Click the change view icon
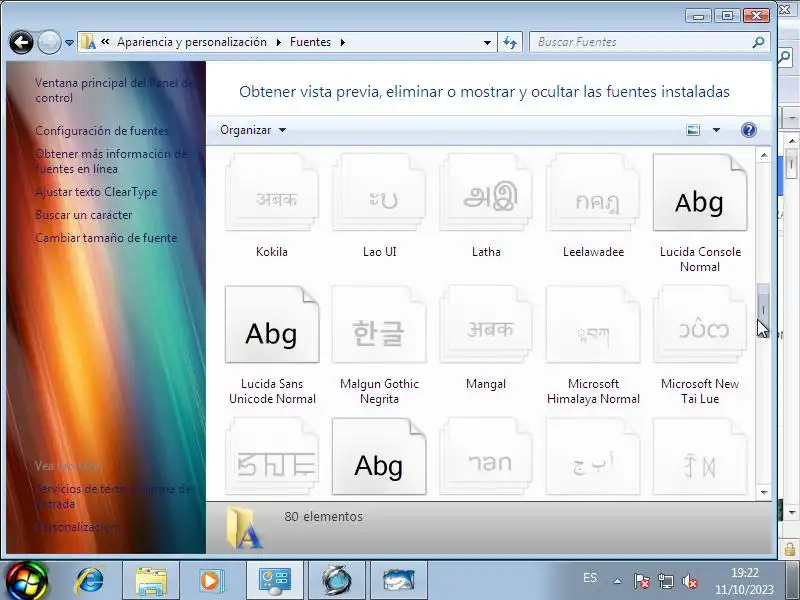This screenshot has height=600, width=800. pyautogui.click(x=693, y=130)
